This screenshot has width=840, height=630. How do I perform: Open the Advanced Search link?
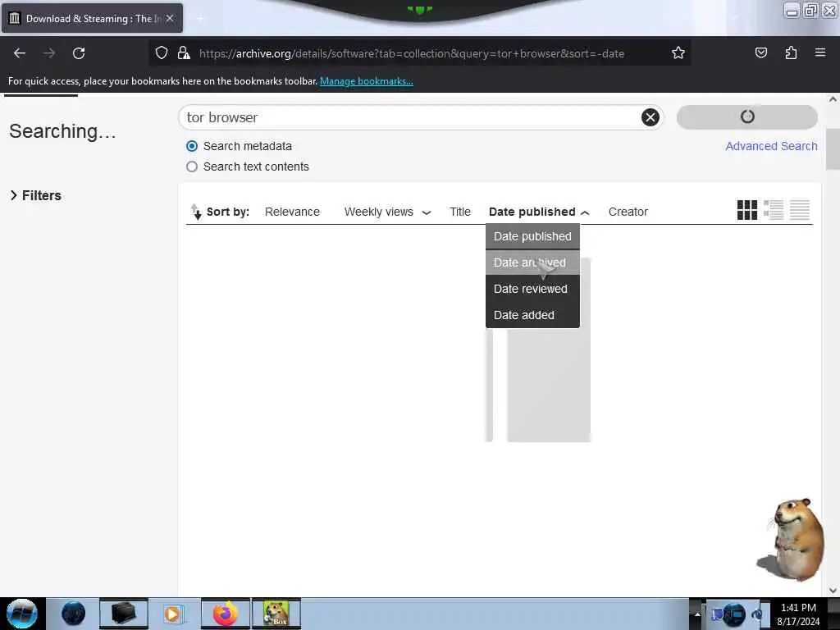[771, 146]
